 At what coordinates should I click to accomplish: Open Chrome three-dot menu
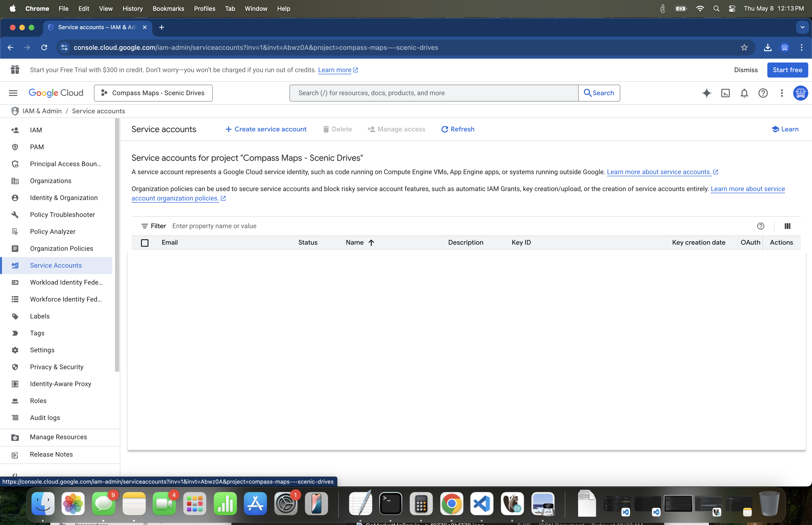(801, 47)
